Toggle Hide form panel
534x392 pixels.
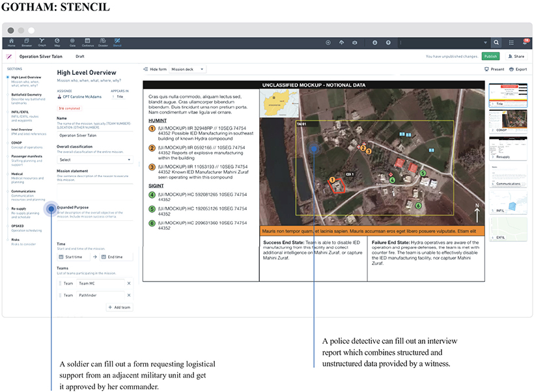tap(155, 69)
